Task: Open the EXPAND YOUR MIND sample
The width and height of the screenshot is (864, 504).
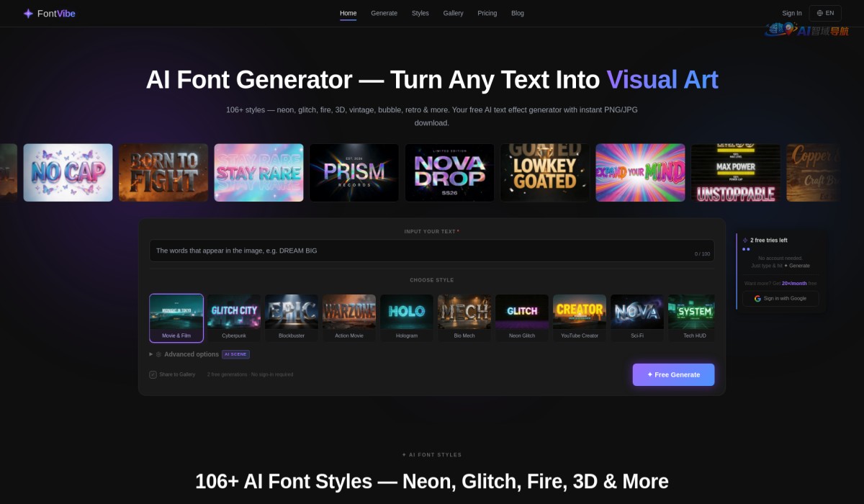Action: pos(640,173)
